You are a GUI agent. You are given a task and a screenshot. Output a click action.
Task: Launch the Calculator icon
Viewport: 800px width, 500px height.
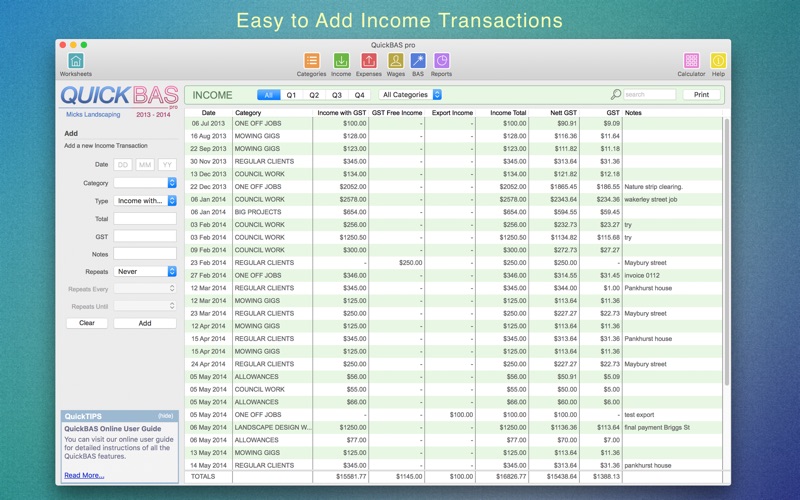click(691, 61)
